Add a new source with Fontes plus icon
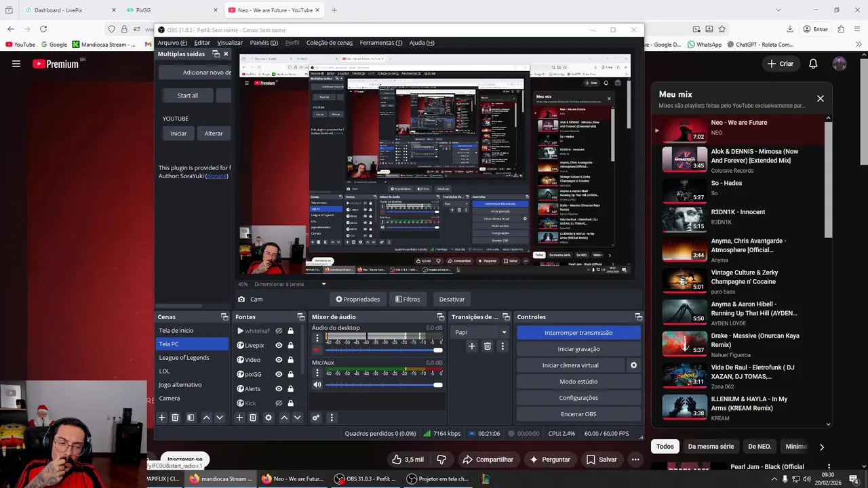 pyautogui.click(x=239, y=418)
